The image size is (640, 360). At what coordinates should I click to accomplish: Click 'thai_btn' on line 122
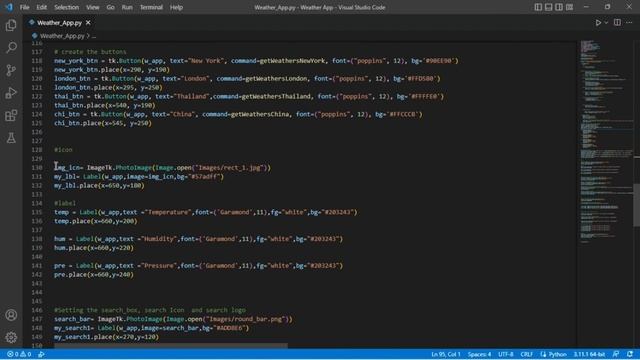[x=69, y=96]
